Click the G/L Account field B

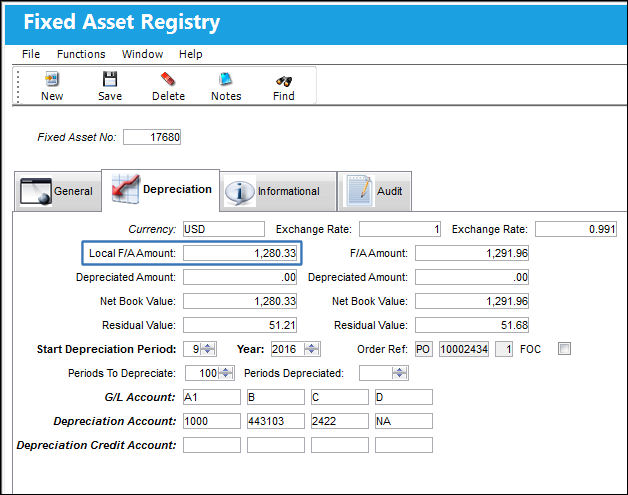[276, 397]
